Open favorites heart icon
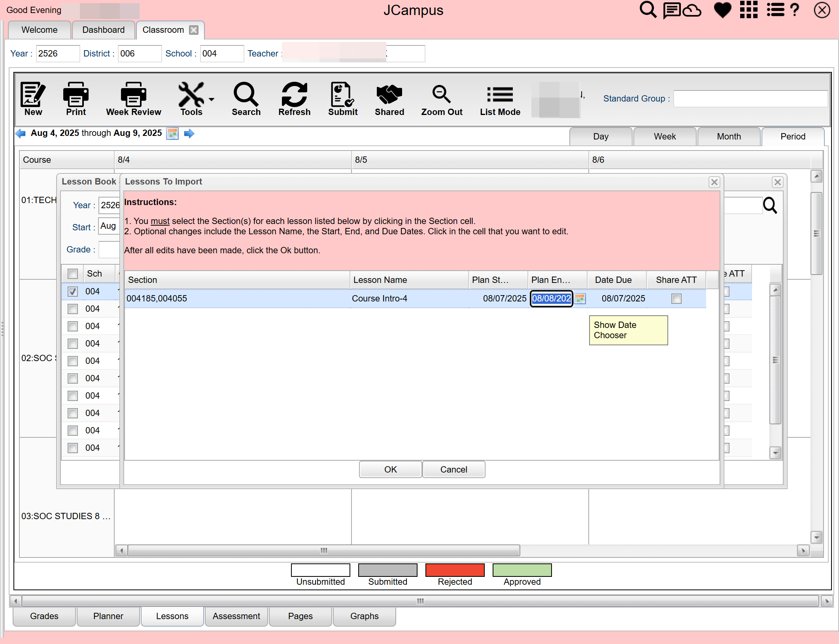This screenshot has width=839, height=644. point(723,10)
